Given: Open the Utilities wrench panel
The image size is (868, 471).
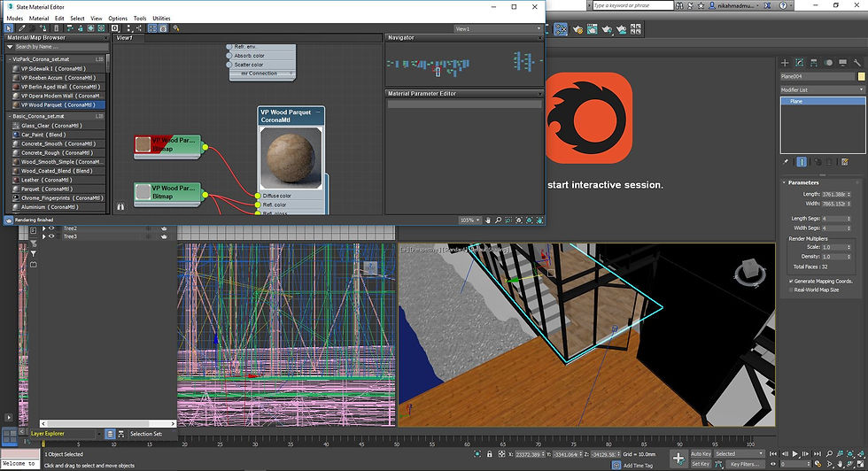Looking at the screenshot, I should [x=857, y=63].
